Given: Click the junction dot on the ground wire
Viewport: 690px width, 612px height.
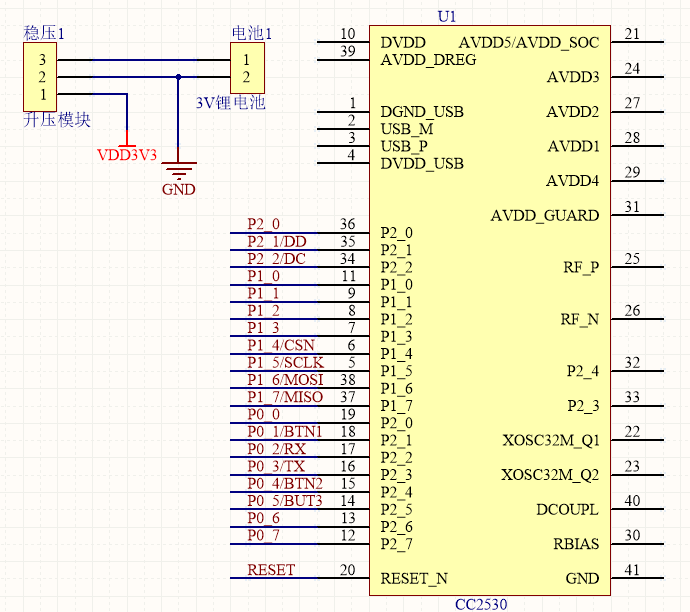Looking at the screenshot, I should pos(178,77).
